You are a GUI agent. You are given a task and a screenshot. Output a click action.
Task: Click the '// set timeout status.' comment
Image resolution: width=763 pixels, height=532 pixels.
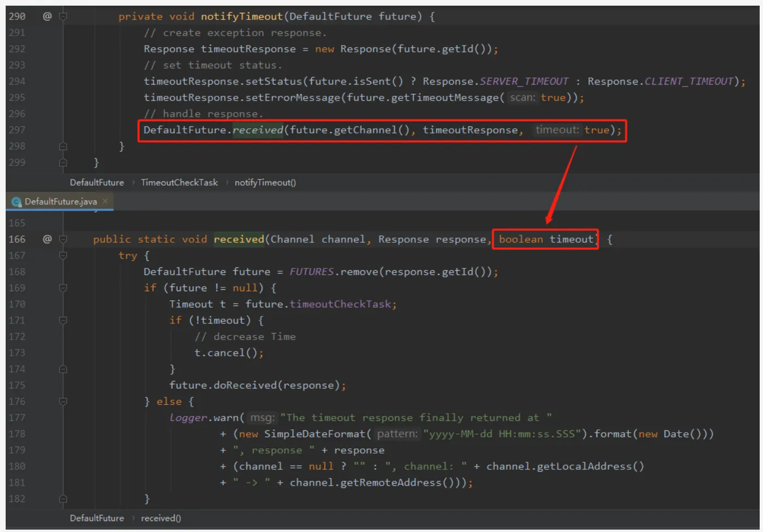click(x=213, y=65)
